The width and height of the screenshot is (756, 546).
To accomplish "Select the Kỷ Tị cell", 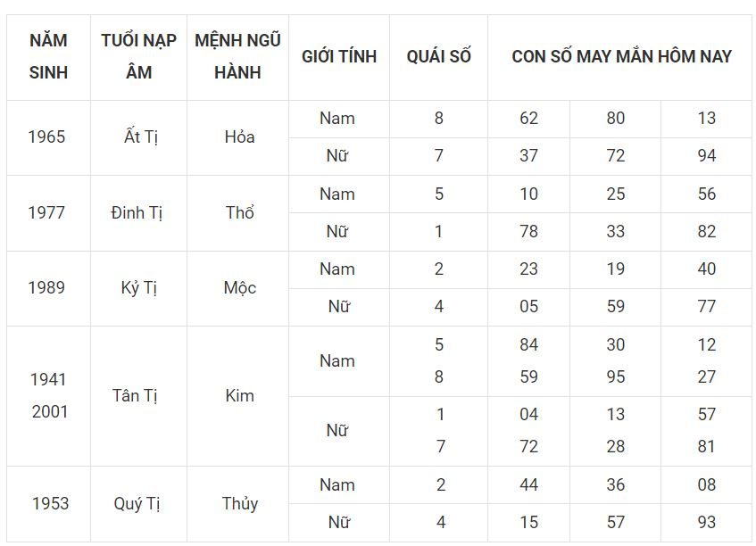I will click(x=138, y=288).
